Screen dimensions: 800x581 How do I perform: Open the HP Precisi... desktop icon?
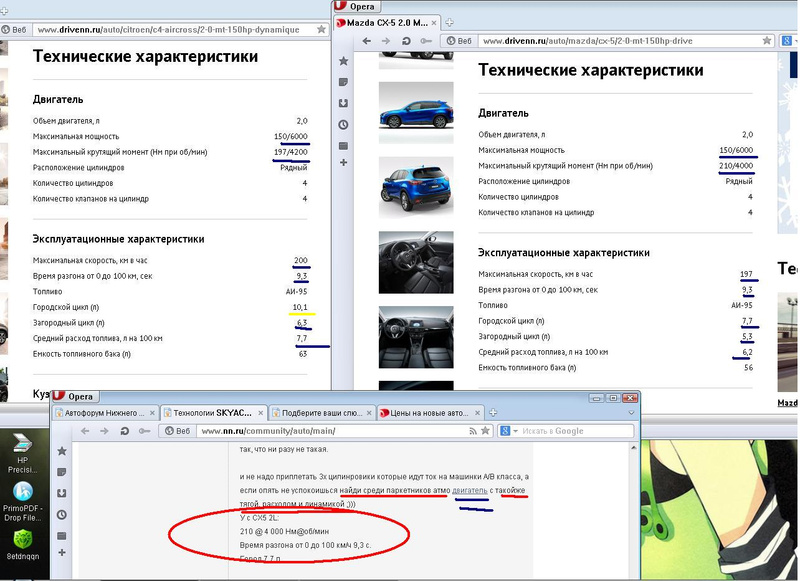[x=22, y=454]
